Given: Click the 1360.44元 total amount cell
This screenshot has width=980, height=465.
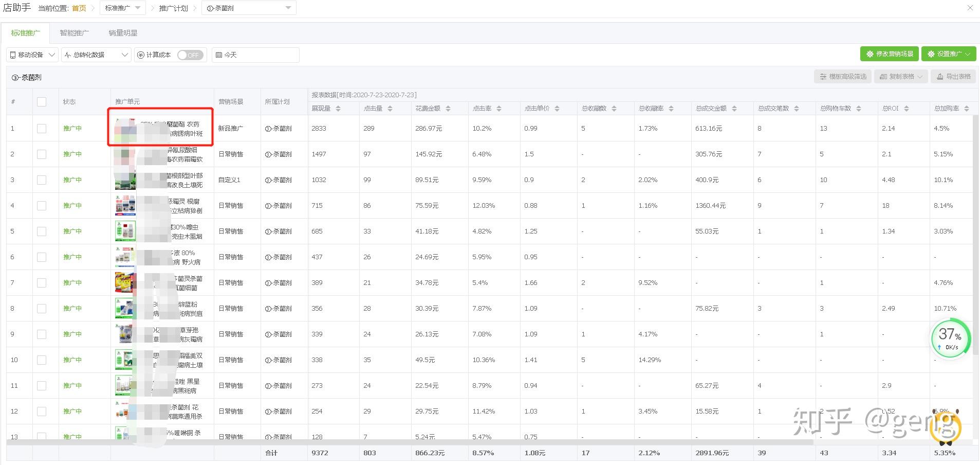Looking at the screenshot, I should pyautogui.click(x=710, y=206).
